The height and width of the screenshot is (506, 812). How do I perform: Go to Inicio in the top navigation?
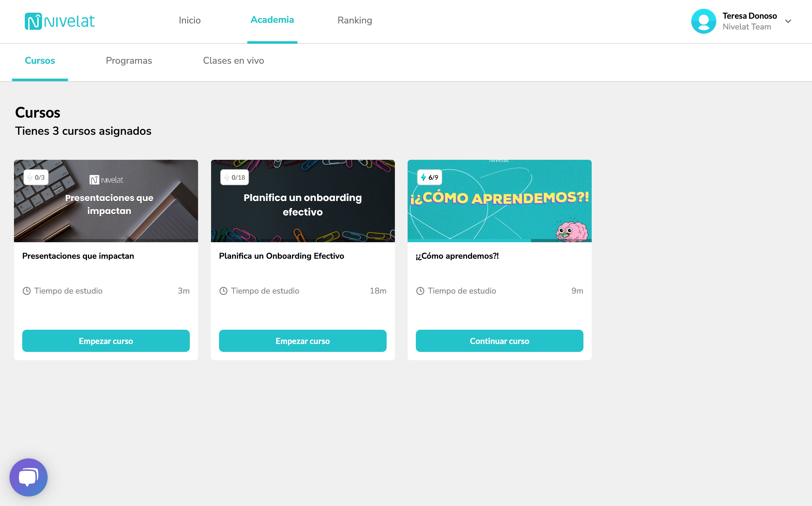click(190, 20)
